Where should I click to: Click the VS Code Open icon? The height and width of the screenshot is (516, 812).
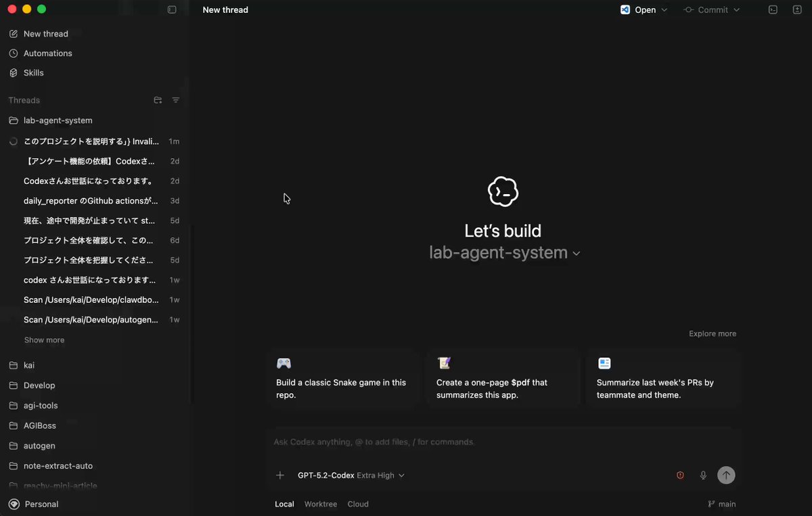[x=625, y=9]
